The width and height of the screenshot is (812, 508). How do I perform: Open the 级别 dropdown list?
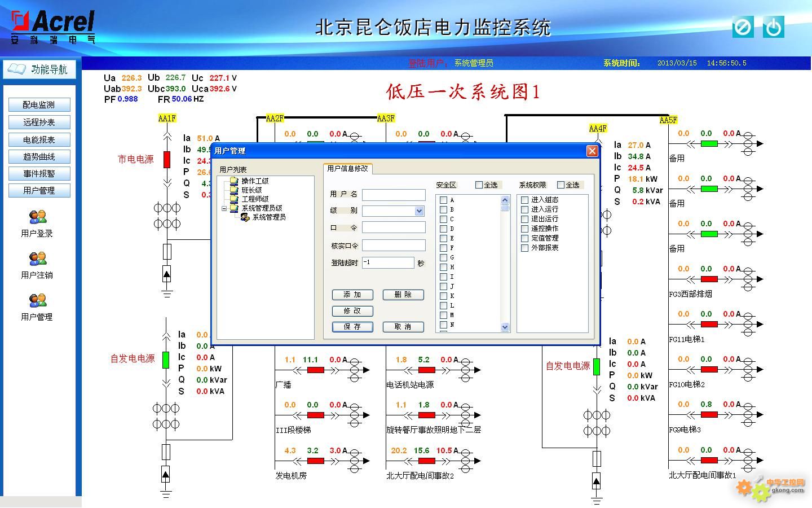pos(419,211)
